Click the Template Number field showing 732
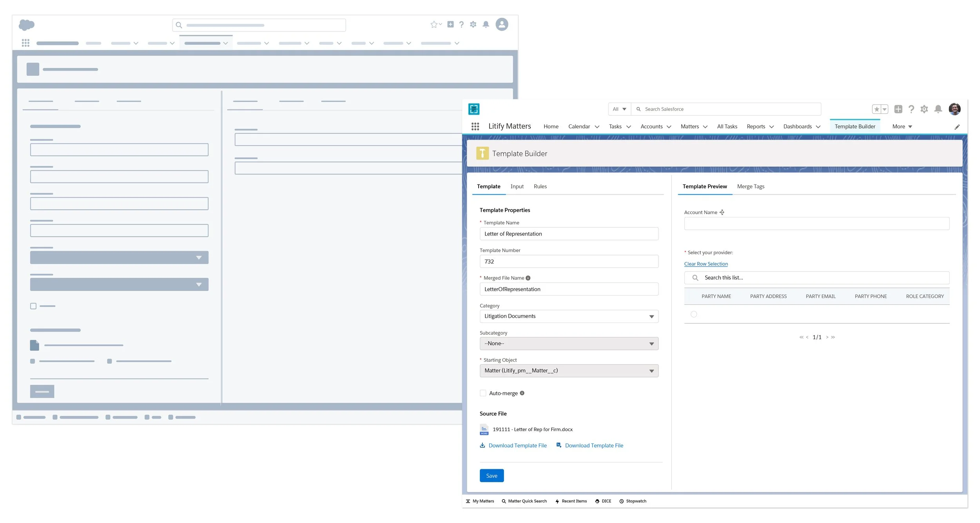This screenshot has width=980, height=523. tap(569, 261)
